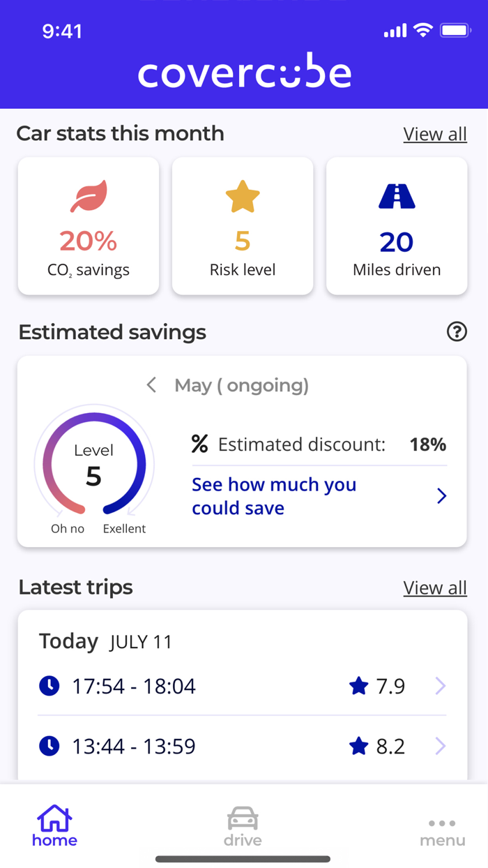Tap the clock icon for 13:44 trip
The image size is (488, 868).
point(49,747)
